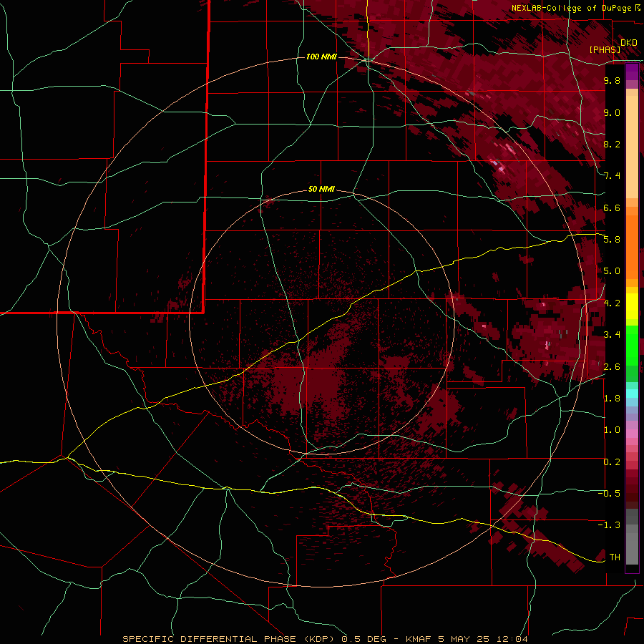
Task: Click the 6.6 scale value
Action: point(612,208)
